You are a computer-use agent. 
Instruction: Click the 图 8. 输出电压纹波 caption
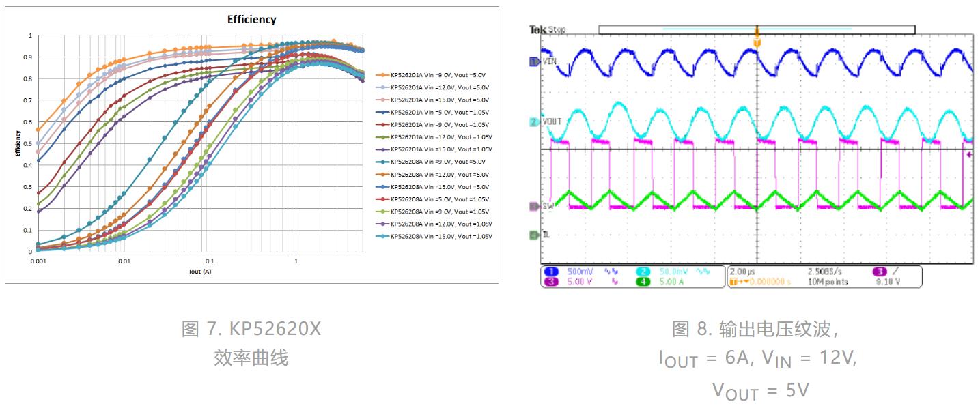tap(756, 329)
